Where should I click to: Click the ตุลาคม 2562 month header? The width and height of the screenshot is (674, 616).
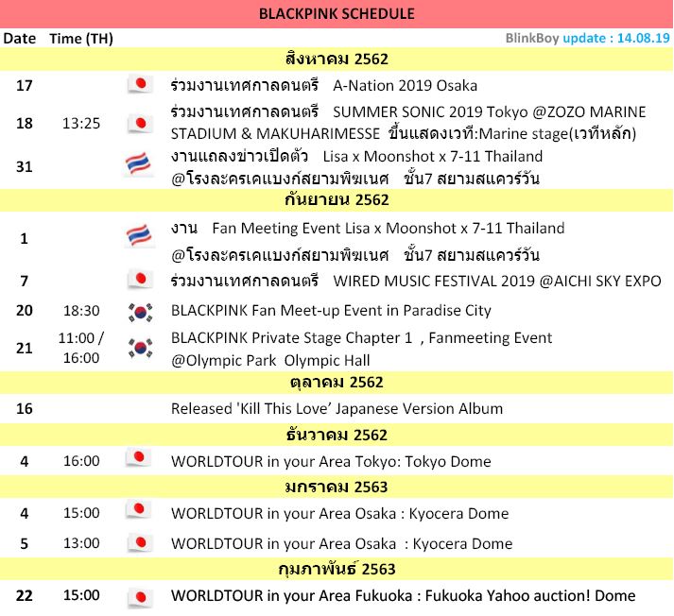[337, 383]
